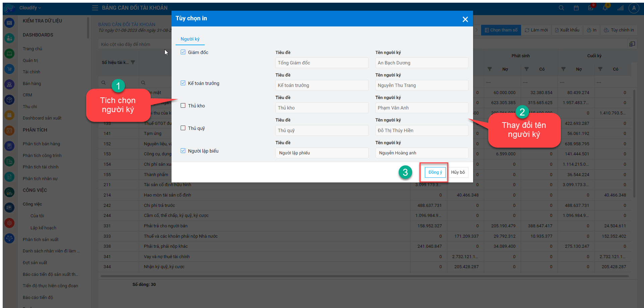Click the Hủy bỏ button
644x308 pixels.
click(x=458, y=172)
